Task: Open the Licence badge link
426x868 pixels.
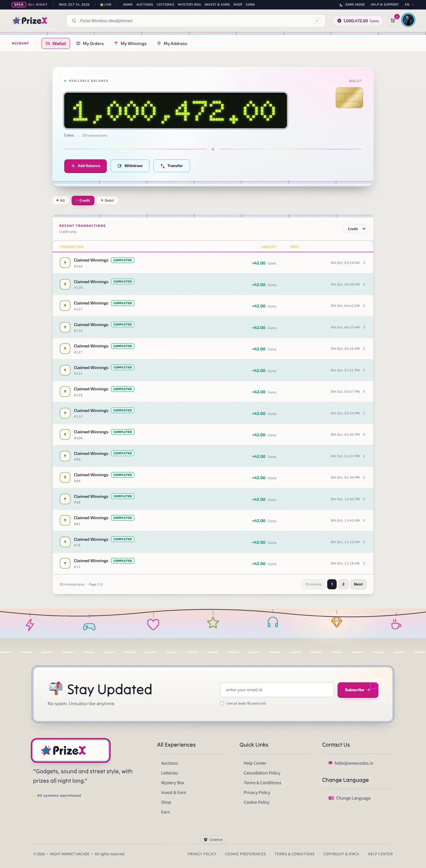Action: (x=213, y=839)
